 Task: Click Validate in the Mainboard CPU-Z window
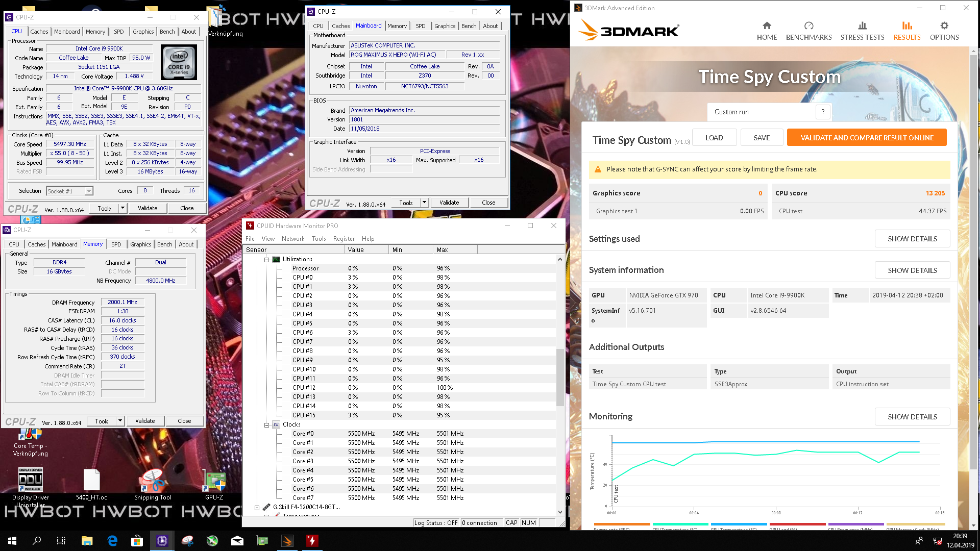click(x=449, y=203)
